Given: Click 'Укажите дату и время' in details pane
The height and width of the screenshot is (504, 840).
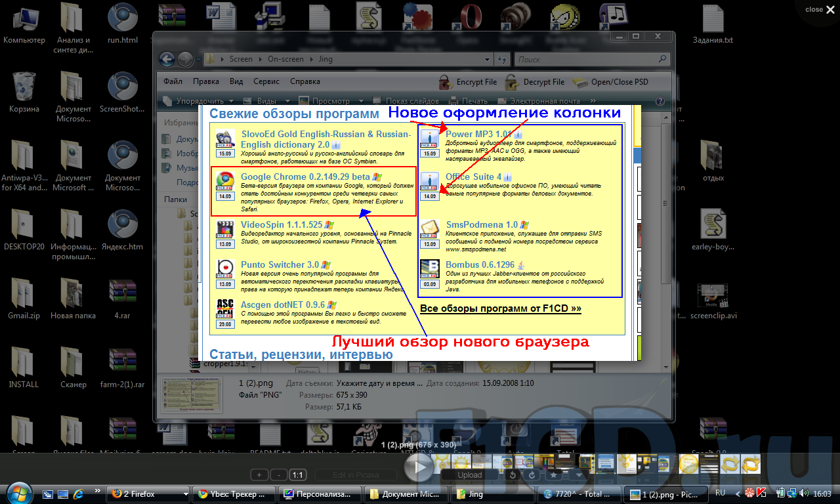Looking at the screenshot, I should [x=378, y=383].
